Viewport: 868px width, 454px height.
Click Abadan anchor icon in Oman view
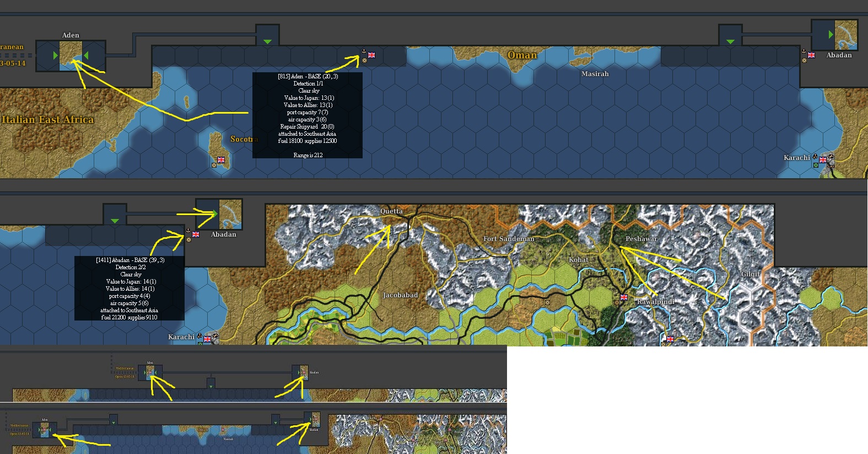pyautogui.click(x=804, y=51)
